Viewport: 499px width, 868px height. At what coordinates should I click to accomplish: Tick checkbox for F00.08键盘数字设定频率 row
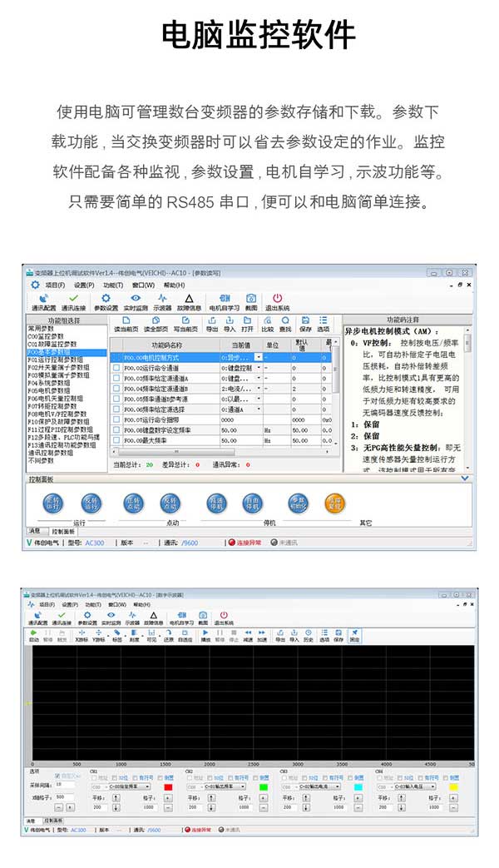pyautogui.click(x=116, y=429)
